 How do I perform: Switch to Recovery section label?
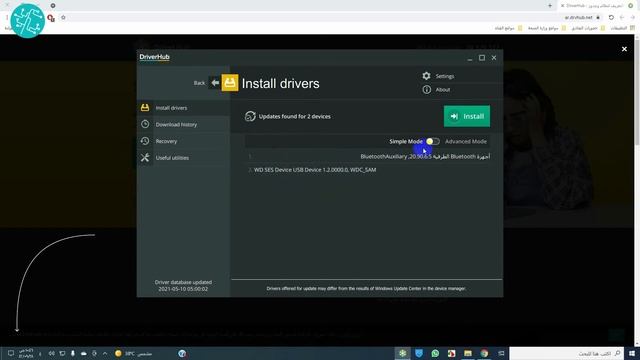pyautogui.click(x=166, y=141)
